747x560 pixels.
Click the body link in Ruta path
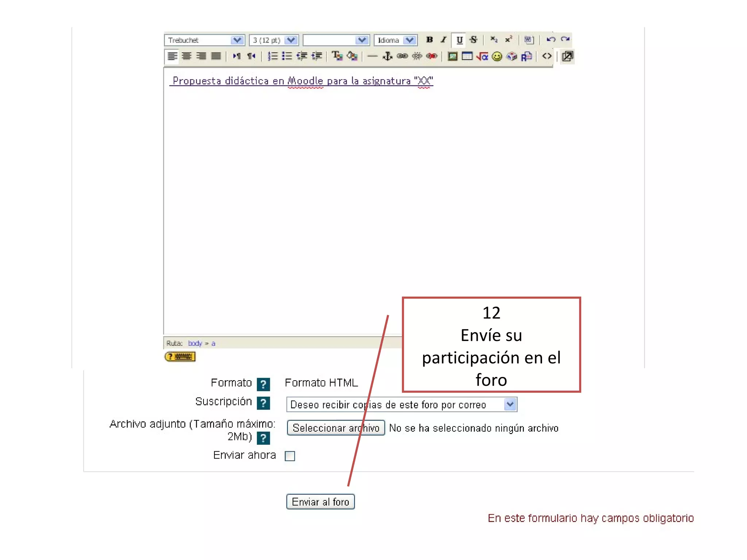coord(195,343)
